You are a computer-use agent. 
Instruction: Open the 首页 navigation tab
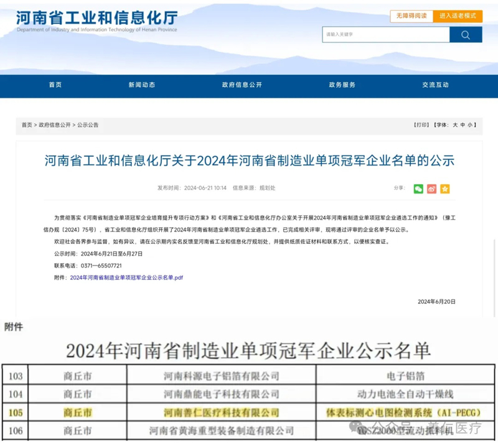pyautogui.click(x=55, y=85)
